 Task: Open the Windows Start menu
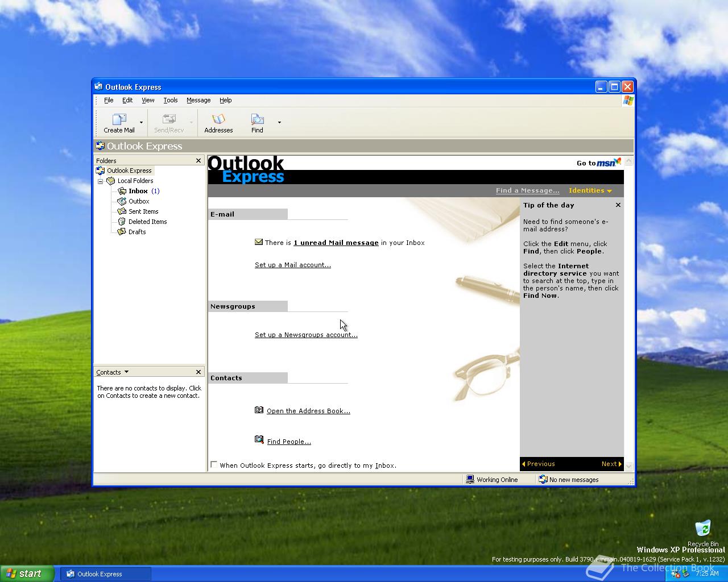click(27, 573)
